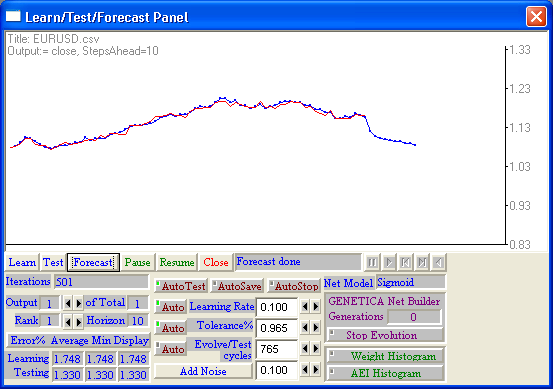Increase Rank with right arrow
553x389 pixels.
pyautogui.click(x=78, y=321)
